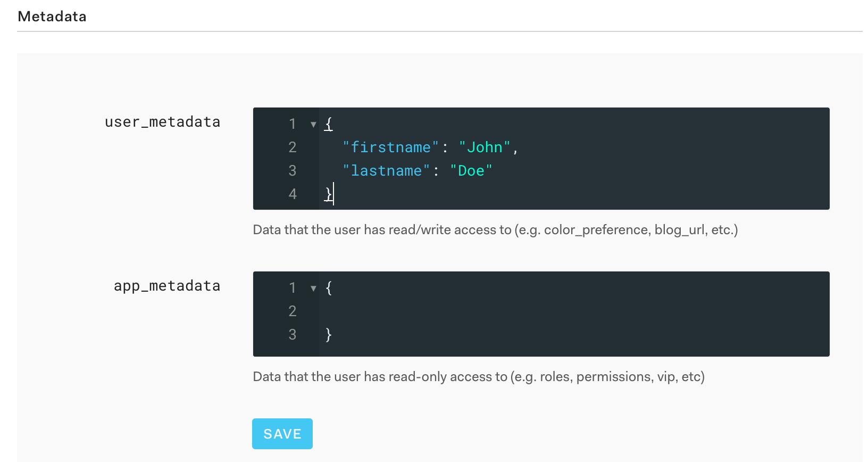The image size is (868, 462).
Task: Select line number 2 in user_metadata gutter
Action: 292,147
